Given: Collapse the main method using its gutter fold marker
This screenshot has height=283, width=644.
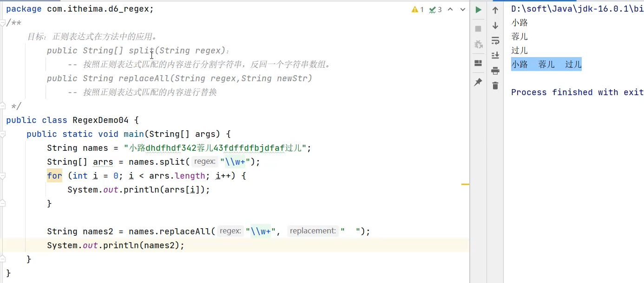Looking at the screenshot, I should click(3, 134).
